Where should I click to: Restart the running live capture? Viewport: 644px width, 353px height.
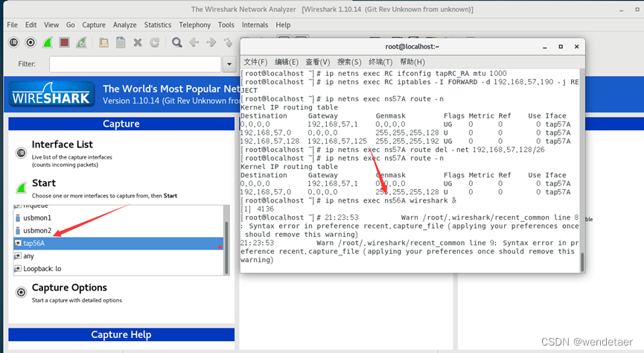tap(81, 42)
